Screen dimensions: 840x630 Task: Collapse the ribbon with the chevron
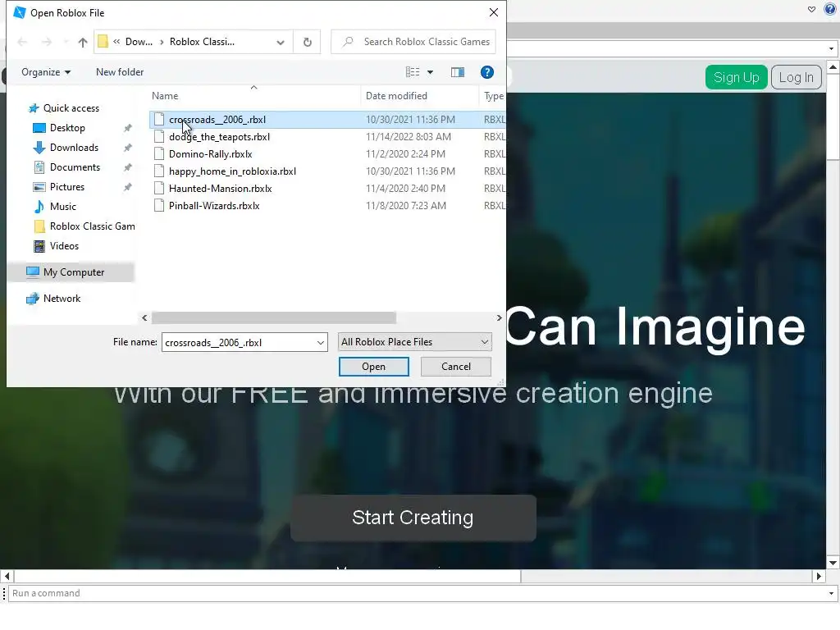click(811, 9)
